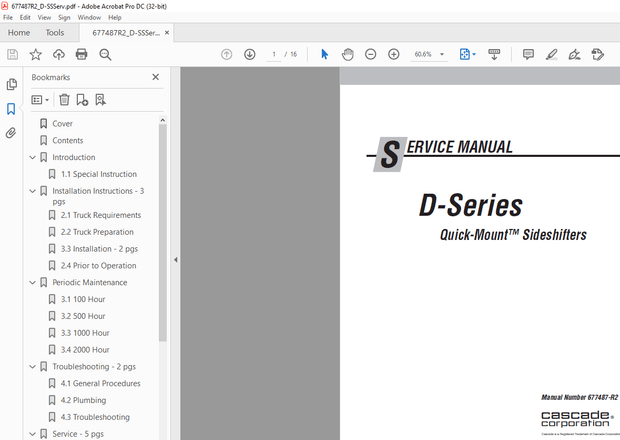This screenshot has width=620, height=440.
Task: Add a comment sticky note
Action: (528, 54)
